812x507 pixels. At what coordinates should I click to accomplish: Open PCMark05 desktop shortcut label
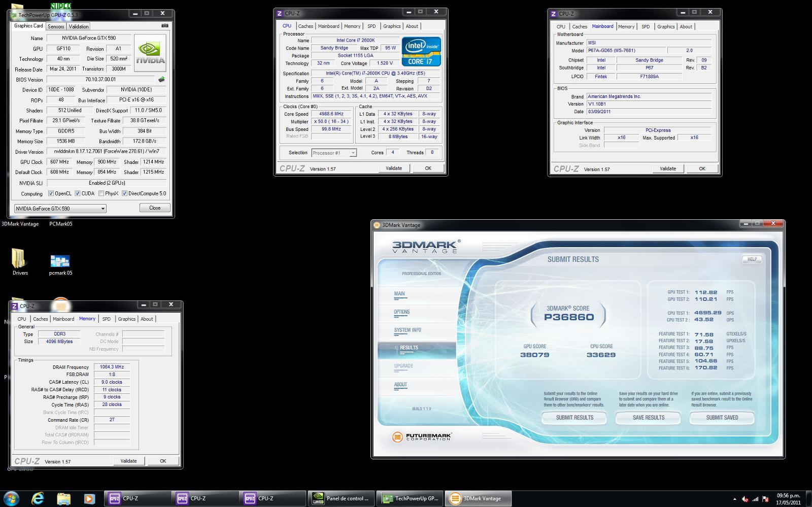click(60, 224)
